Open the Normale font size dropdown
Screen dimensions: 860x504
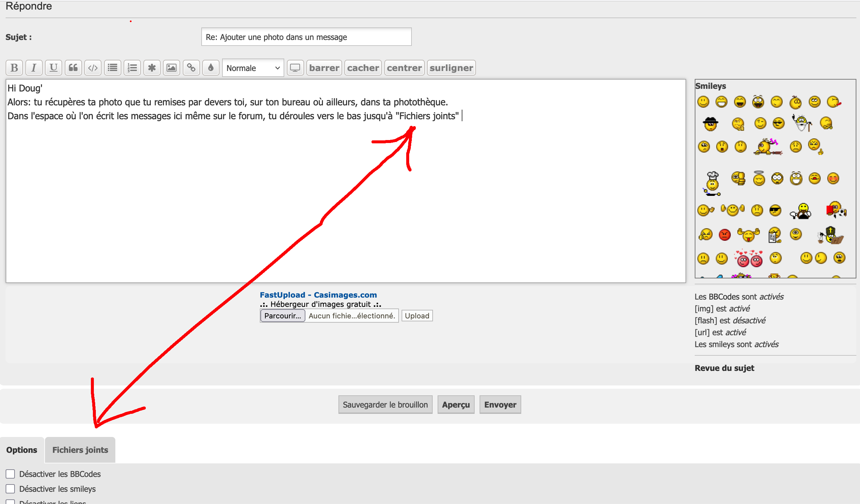click(253, 68)
